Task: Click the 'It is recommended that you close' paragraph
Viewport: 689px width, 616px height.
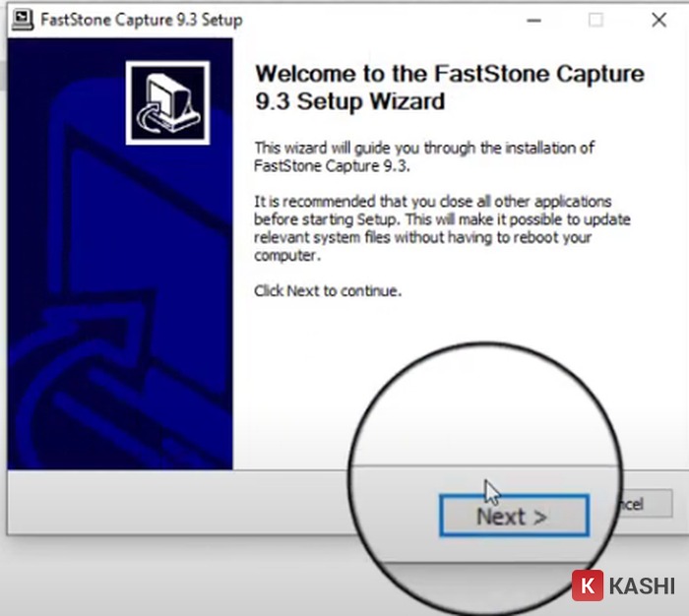Action: click(x=442, y=228)
